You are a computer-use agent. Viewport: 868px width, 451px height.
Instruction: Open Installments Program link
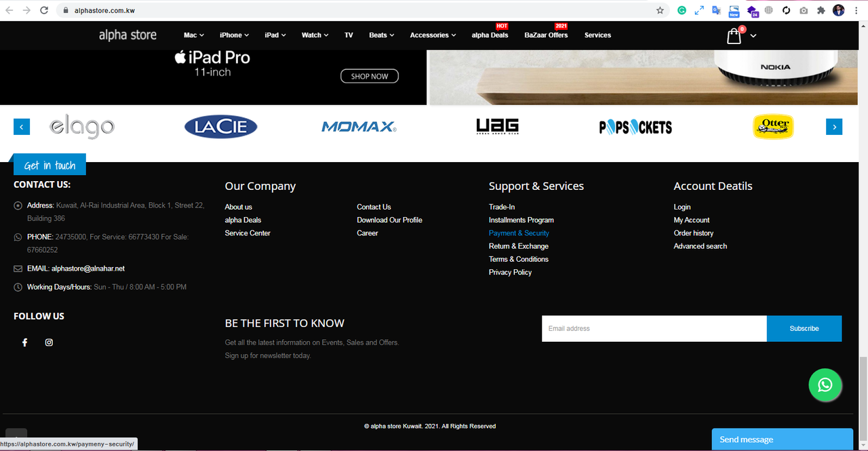(x=521, y=220)
